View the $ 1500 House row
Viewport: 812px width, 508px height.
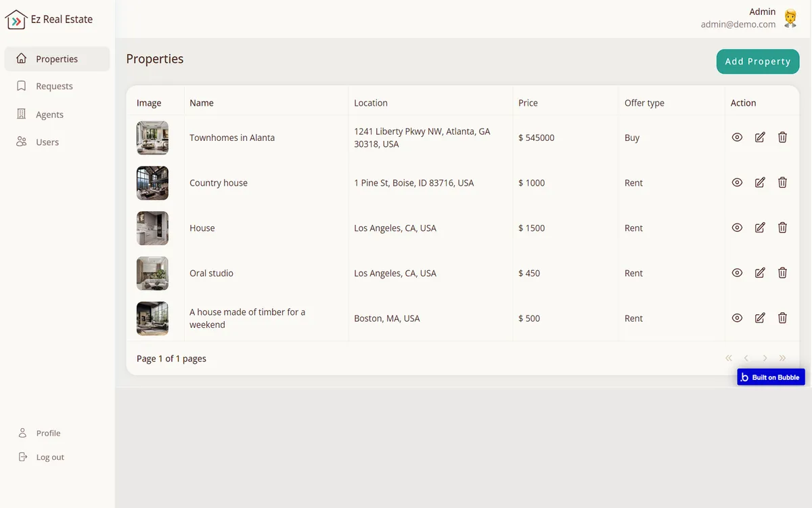click(x=738, y=228)
